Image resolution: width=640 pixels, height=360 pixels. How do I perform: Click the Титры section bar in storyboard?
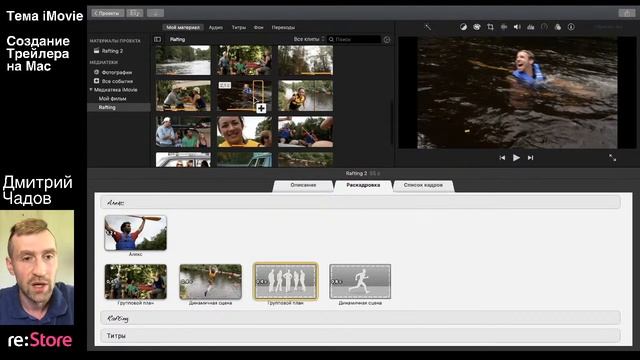(360, 336)
